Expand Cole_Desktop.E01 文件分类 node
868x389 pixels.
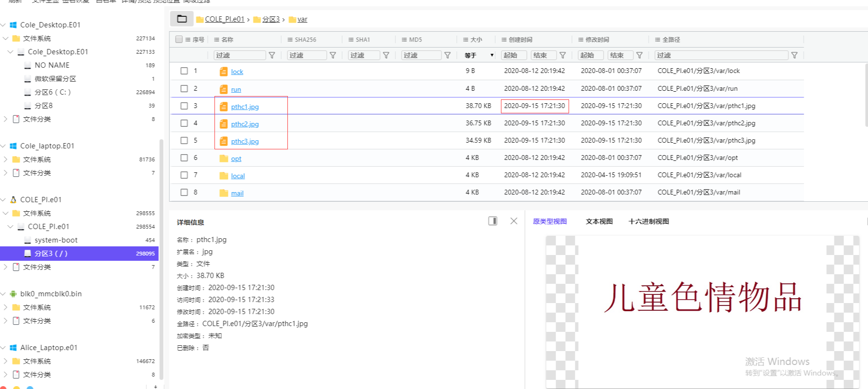coord(5,119)
